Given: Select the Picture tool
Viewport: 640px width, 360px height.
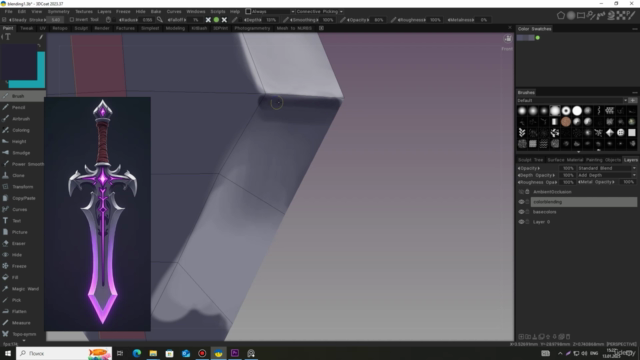Looking at the screenshot, I should pos(22,232).
